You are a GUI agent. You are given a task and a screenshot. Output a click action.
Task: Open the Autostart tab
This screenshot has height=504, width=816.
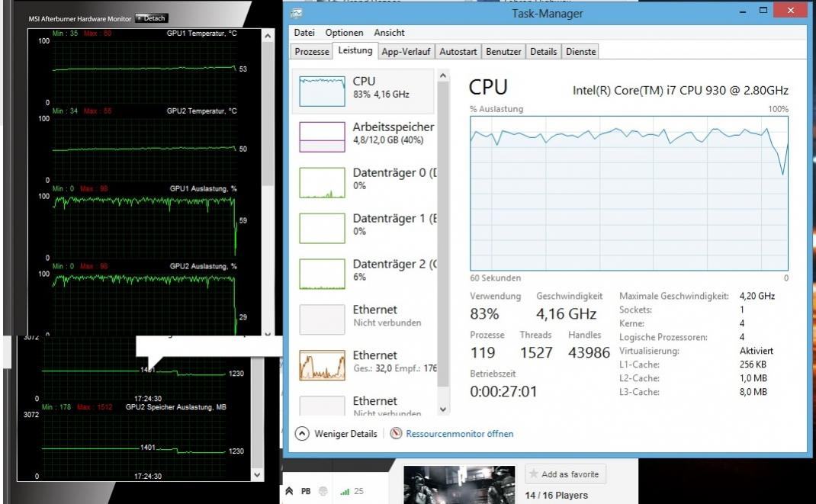tap(458, 52)
